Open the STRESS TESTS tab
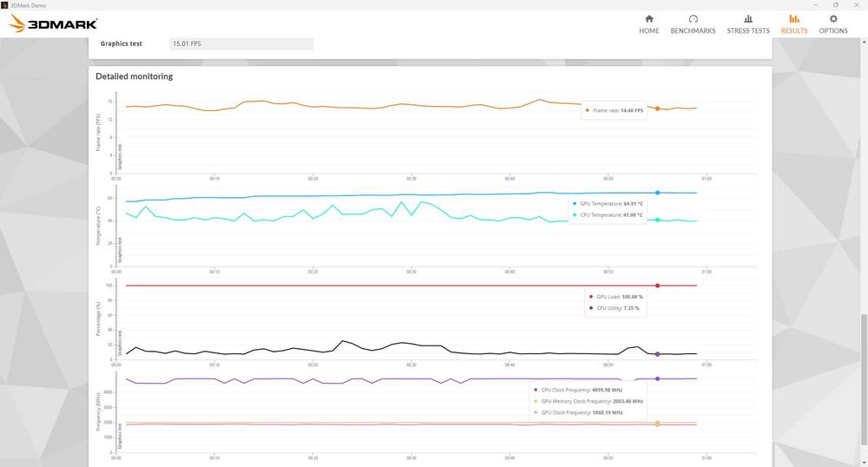Screen dimensions: 868x467 click(748, 24)
